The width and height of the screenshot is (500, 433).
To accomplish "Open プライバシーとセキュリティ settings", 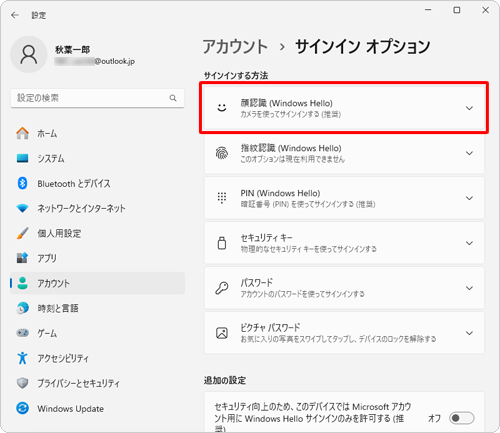I will click(x=97, y=383).
